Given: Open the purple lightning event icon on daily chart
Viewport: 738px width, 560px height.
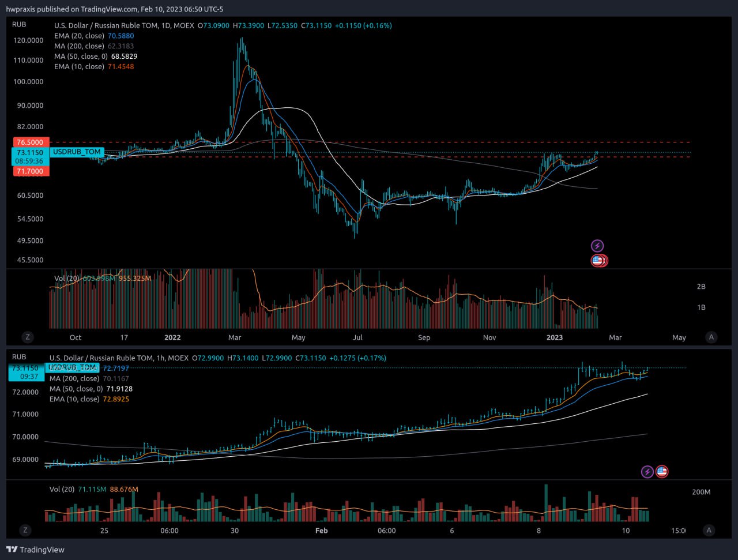Looking at the screenshot, I should pos(597,246).
